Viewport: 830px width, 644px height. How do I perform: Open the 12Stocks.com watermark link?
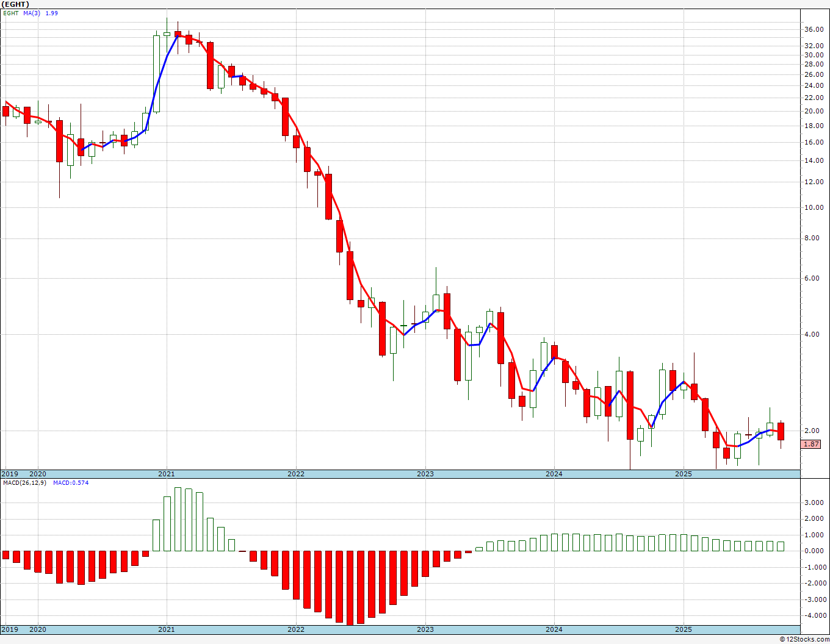coord(804,639)
